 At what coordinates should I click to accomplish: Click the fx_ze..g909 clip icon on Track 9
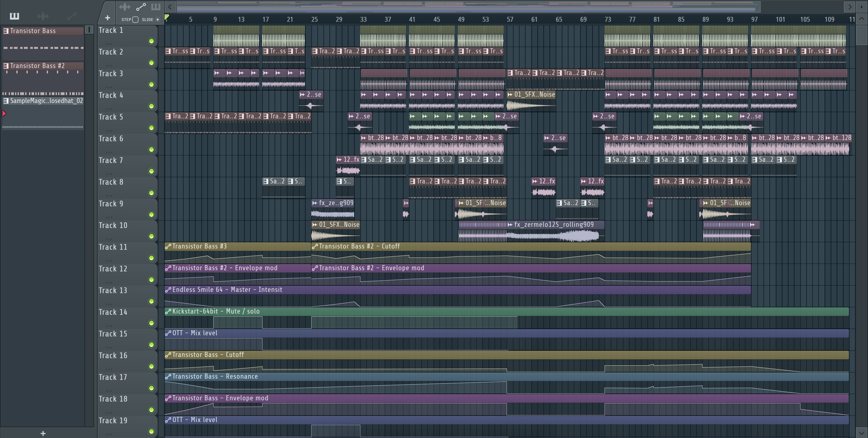click(314, 203)
